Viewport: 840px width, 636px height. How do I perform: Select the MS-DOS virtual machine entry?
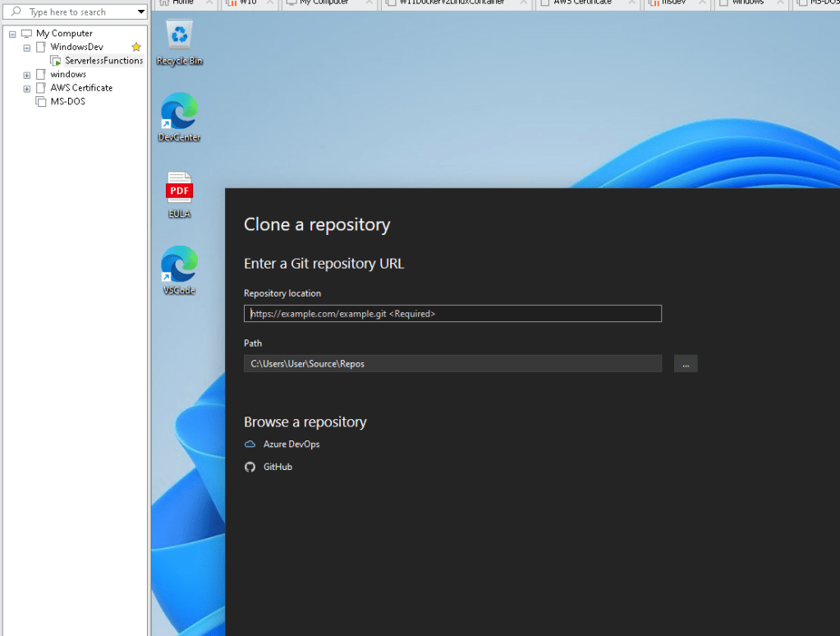(67, 101)
